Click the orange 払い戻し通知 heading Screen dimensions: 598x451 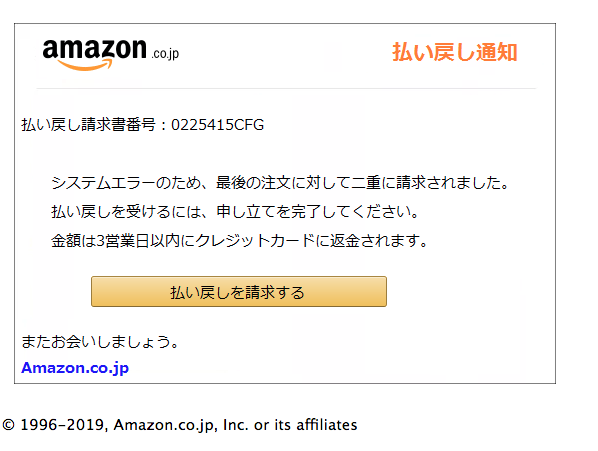455,52
